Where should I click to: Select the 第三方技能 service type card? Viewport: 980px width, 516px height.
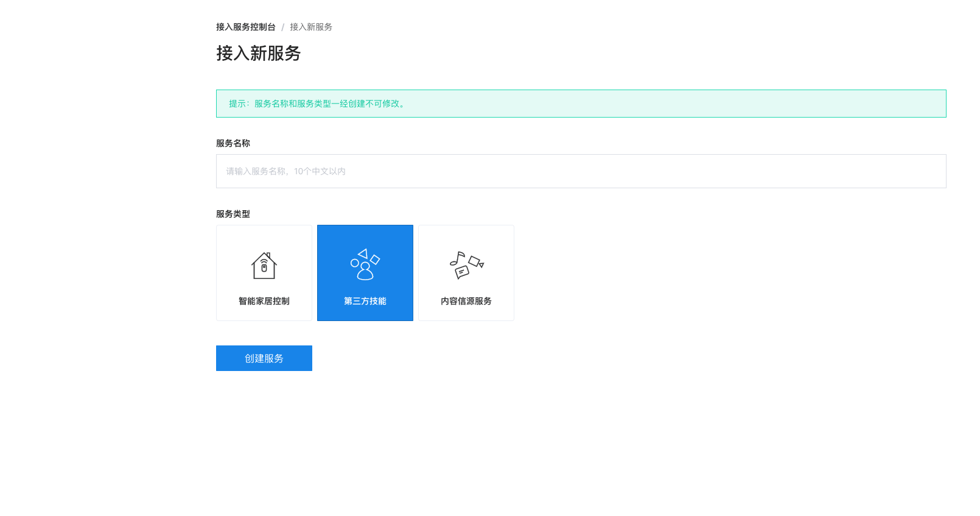(x=365, y=273)
